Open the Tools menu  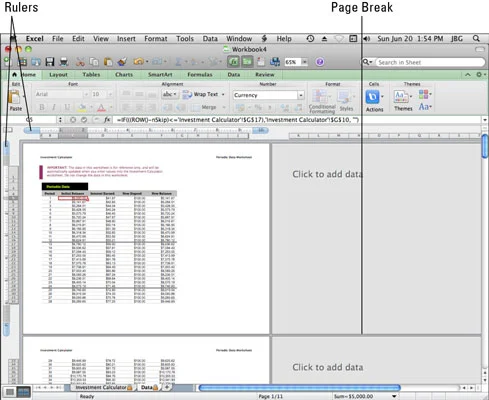coord(185,39)
